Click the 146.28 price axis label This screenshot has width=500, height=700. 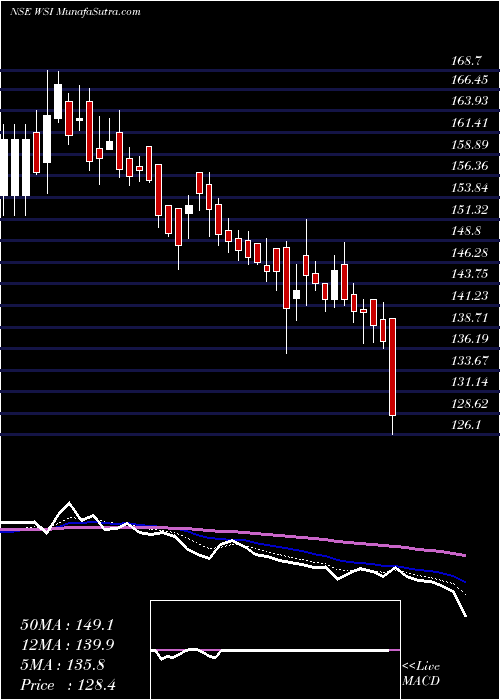tap(470, 253)
